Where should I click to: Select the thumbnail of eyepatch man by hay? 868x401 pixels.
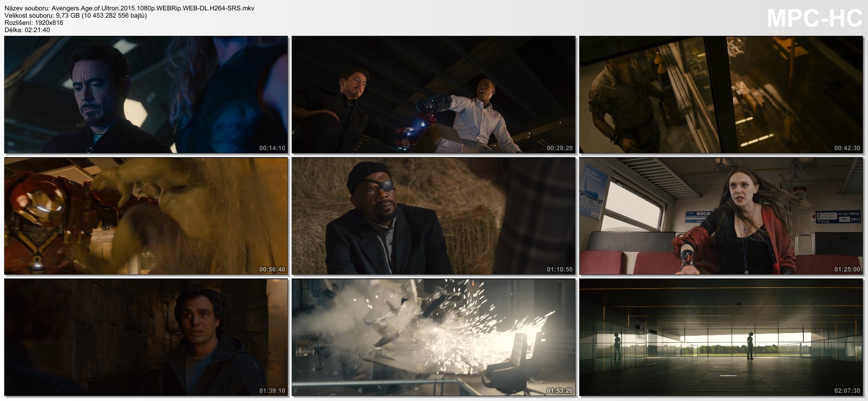point(433,216)
